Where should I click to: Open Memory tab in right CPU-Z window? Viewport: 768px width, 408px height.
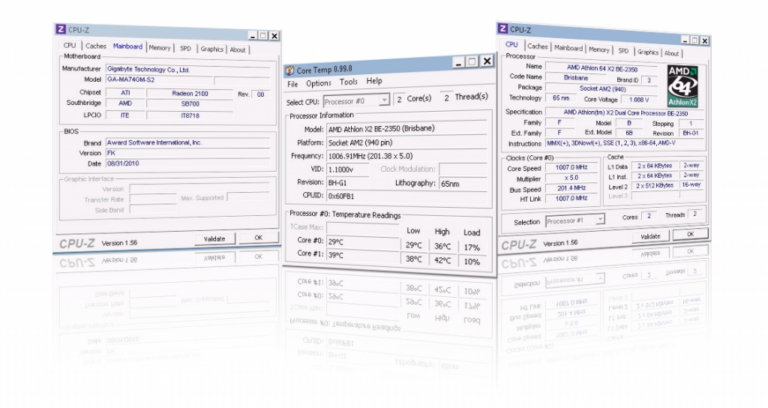tap(599, 49)
